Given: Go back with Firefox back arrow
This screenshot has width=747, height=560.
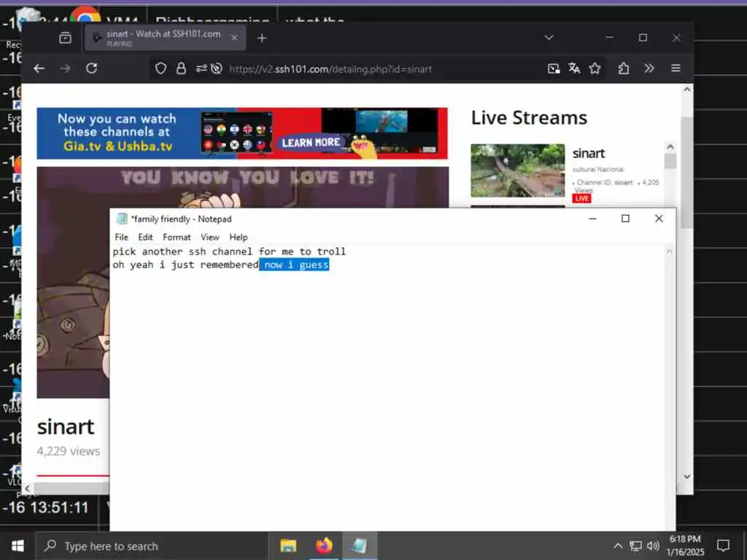Looking at the screenshot, I should pos(39,69).
